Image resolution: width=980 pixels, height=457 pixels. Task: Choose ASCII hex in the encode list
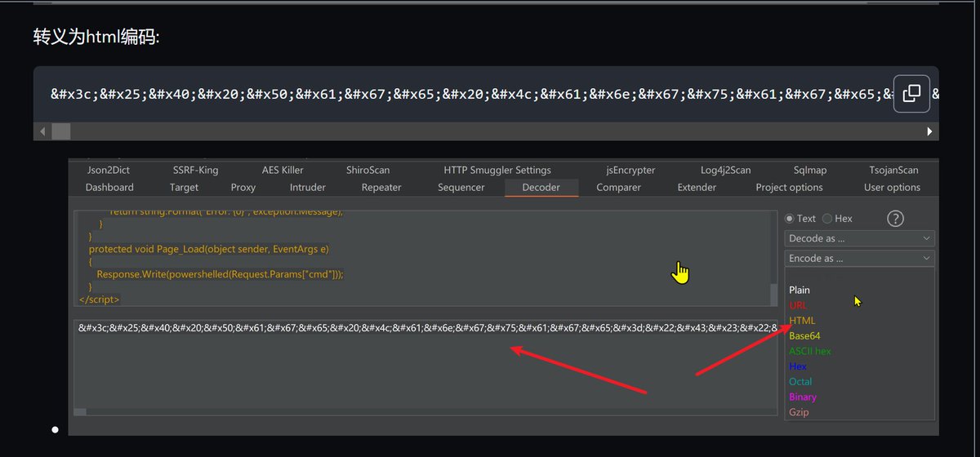pyautogui.click(x=810, y=351)
